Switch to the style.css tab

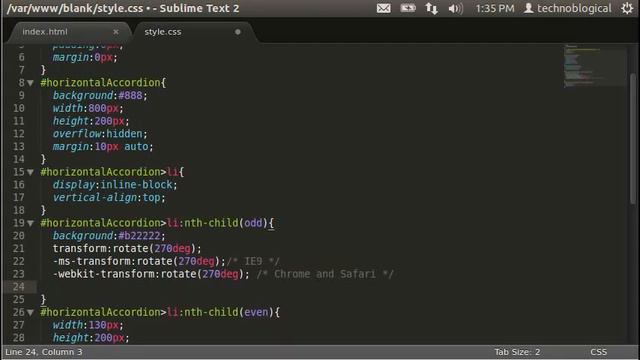pos(163,32)
